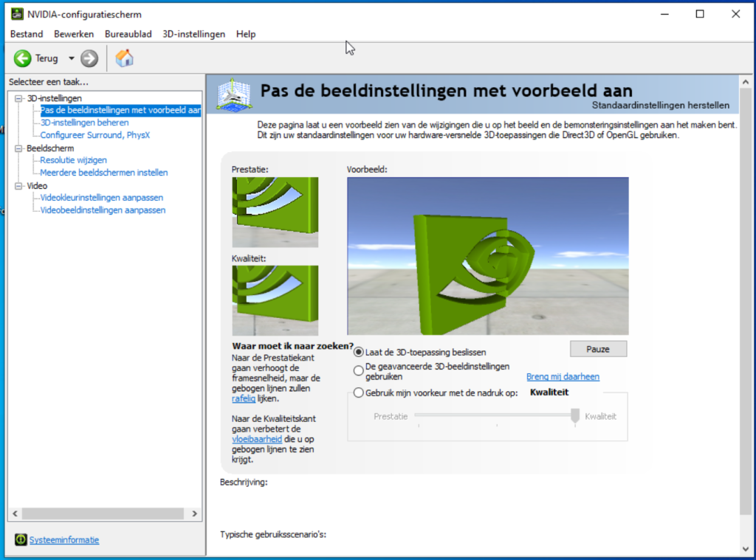Viewport: 756px width, 560px height.
Task: Collapse the Video tree node
Action: 19,186
